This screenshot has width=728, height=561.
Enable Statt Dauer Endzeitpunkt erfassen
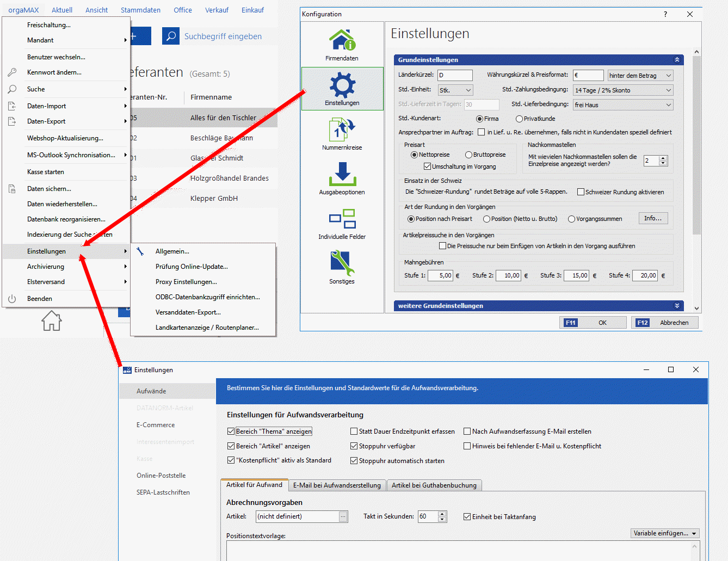pos(354,431)
